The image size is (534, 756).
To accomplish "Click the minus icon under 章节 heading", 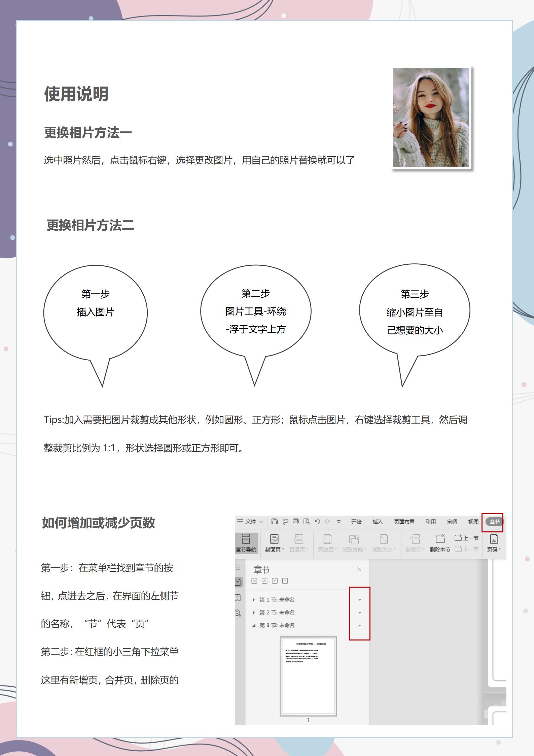I will click(x=285, y=581).
